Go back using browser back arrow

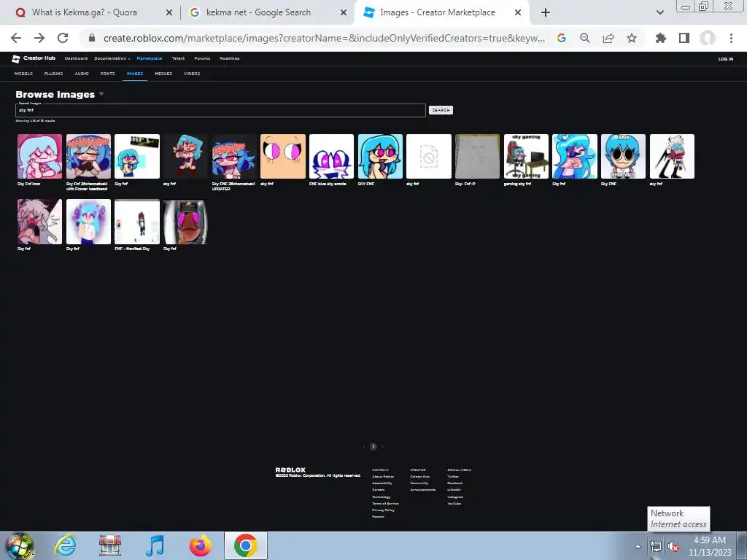(16, 38)
